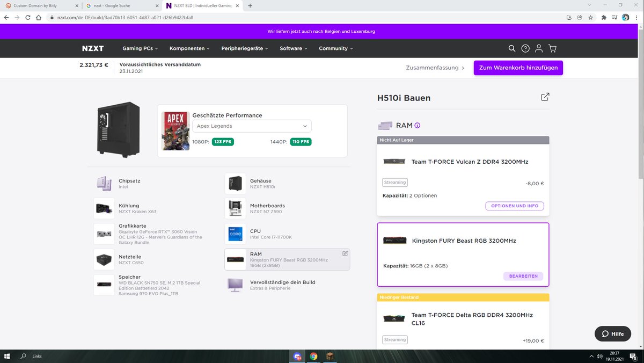Open the site search magnifier icon
Viewport: 644px width, 363px height.
click(x=512, y=48)
